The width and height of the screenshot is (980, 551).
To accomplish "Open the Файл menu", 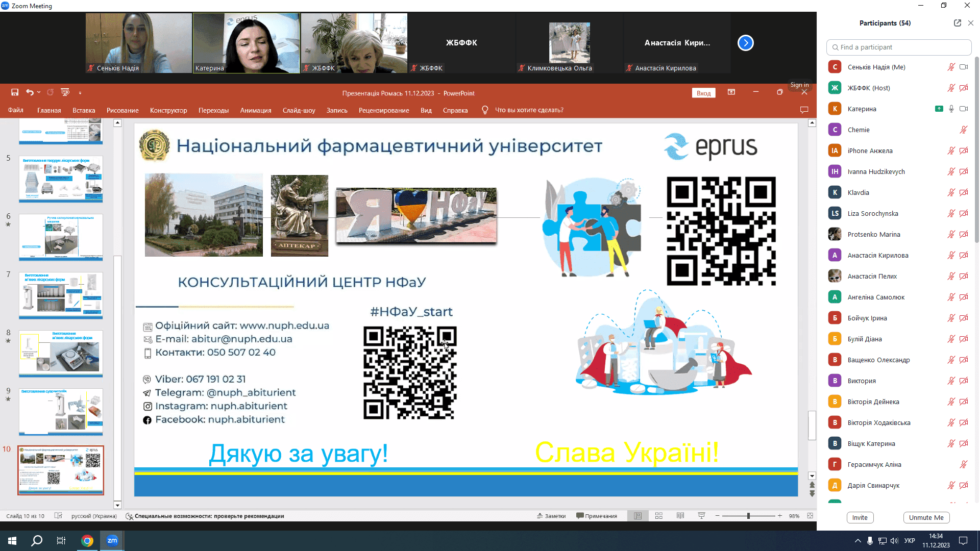I will (x=16, y=110).
